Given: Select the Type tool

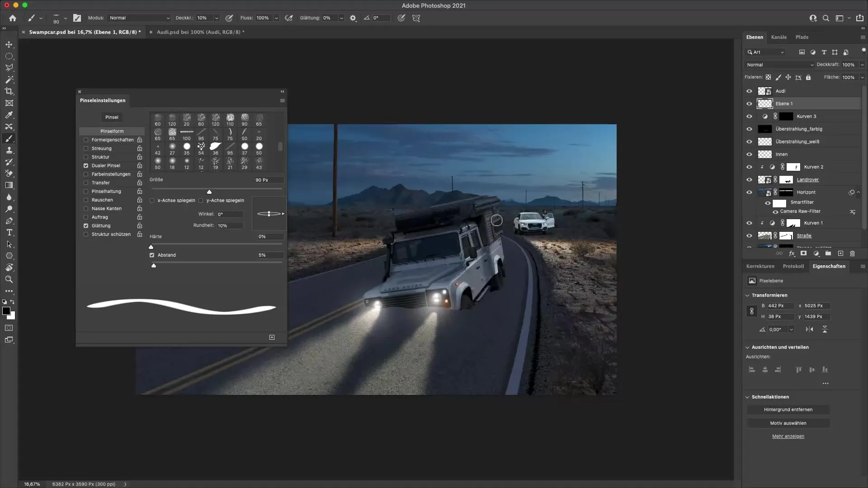Looking at the screenshot, I should [9, 232].
